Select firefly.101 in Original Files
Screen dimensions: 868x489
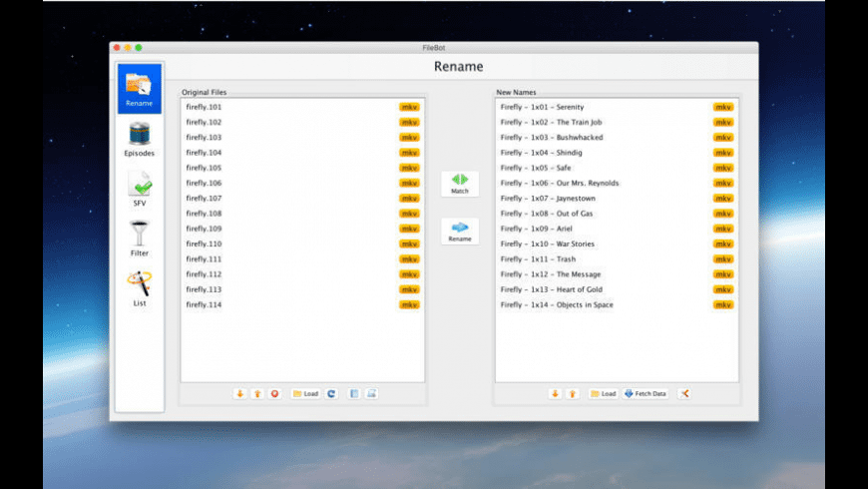pos(302,107)
